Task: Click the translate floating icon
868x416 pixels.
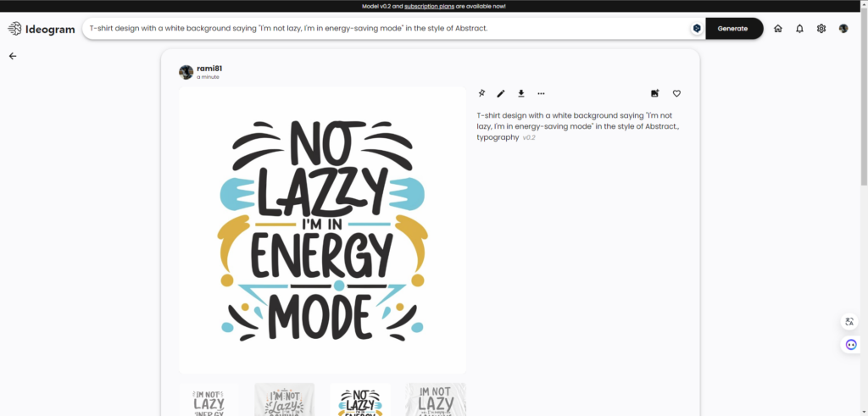Action: pos(849,321)
